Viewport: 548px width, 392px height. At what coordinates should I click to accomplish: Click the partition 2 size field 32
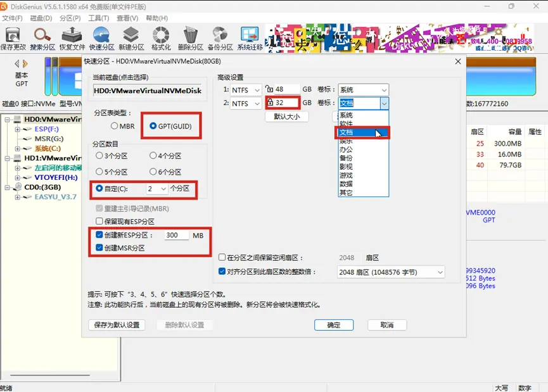pyautogui.click(x=286, y=103)
